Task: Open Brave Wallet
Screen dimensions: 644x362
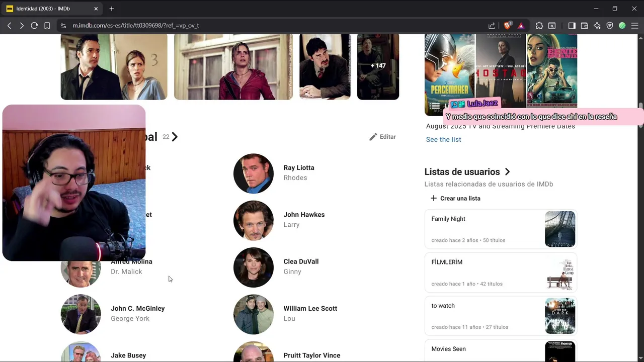Action: pos(584,26)
